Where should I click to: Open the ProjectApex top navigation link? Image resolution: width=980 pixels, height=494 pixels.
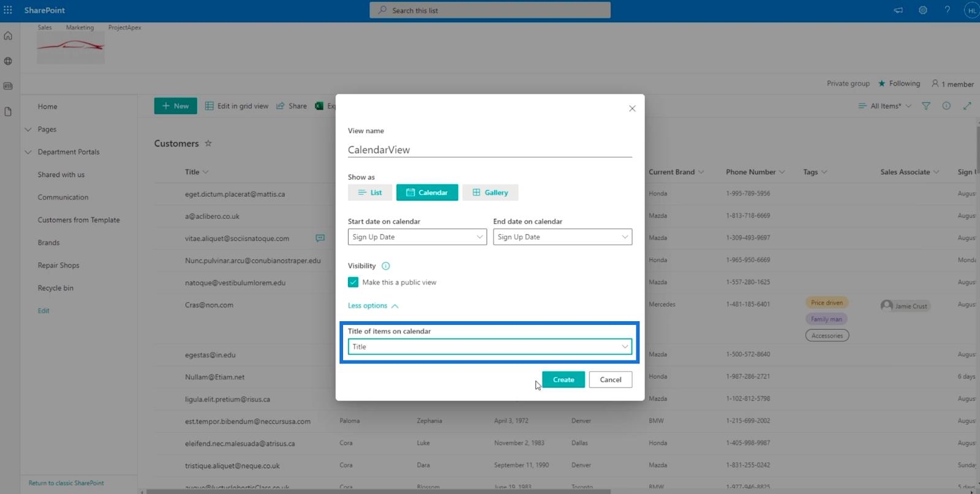[x=125, y=28]
